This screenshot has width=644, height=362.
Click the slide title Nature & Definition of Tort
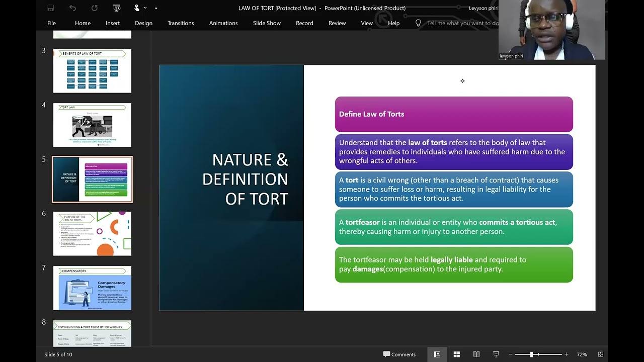pyautogui.click(x=245, y=179)
